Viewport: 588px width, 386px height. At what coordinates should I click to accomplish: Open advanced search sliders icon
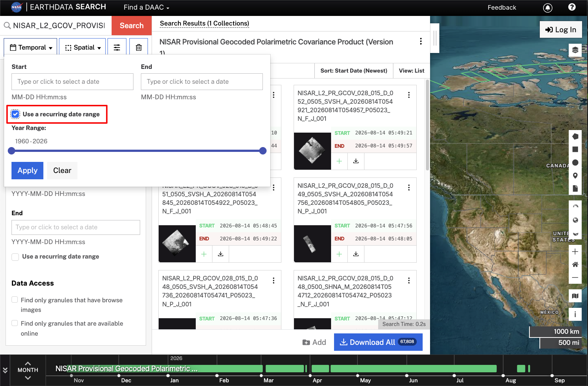pos(117,47)
